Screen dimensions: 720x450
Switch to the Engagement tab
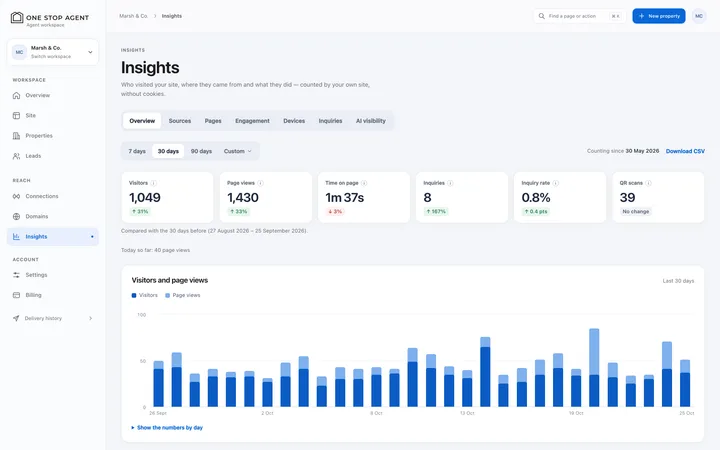[252, 121]
